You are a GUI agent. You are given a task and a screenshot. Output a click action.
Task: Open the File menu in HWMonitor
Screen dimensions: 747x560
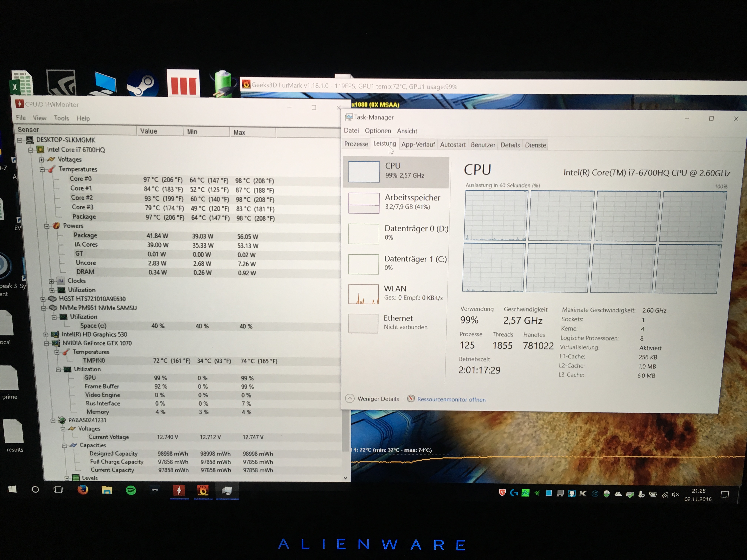pyautogui.click(x=21, y=117)
